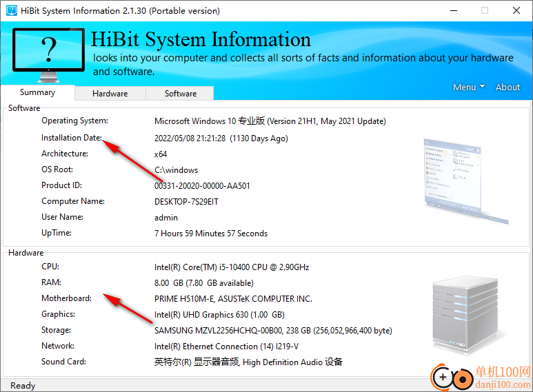Click the Software group heading
Viewport: 533px width, 392px height.
click(x=24, y=108)
